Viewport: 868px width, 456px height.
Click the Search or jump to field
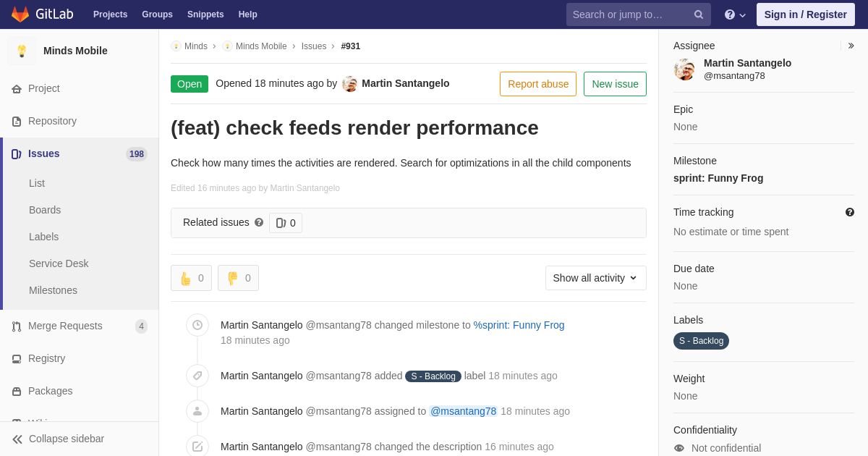[x=629, y=14]
